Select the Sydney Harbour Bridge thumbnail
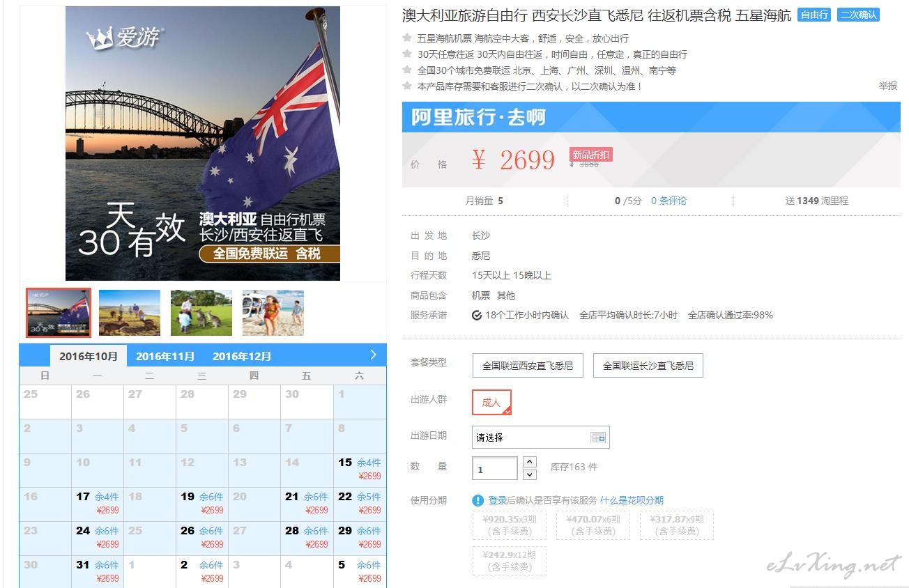The width and height of the screenshot is (909, 588). tap(59, 313)
